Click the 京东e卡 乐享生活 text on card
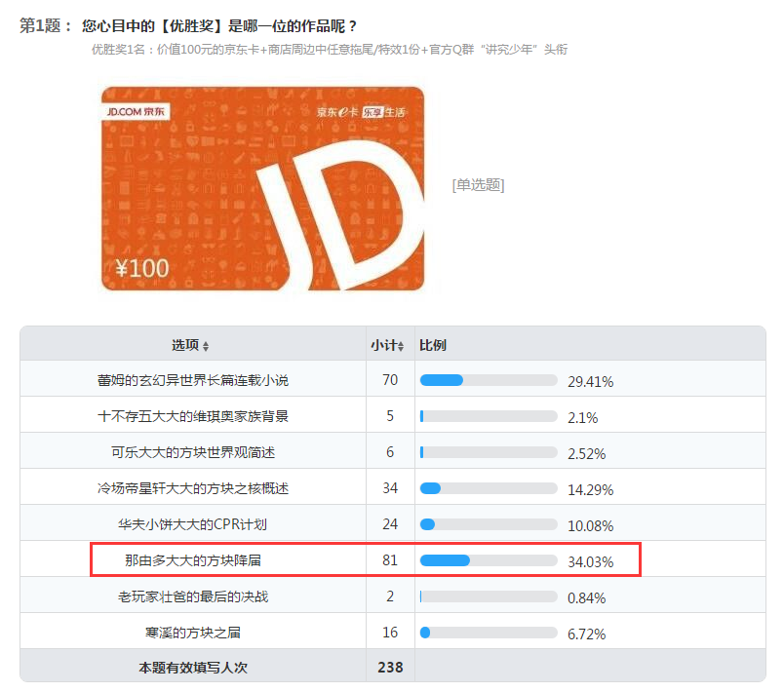784x692 pixels. pos(361,112)
